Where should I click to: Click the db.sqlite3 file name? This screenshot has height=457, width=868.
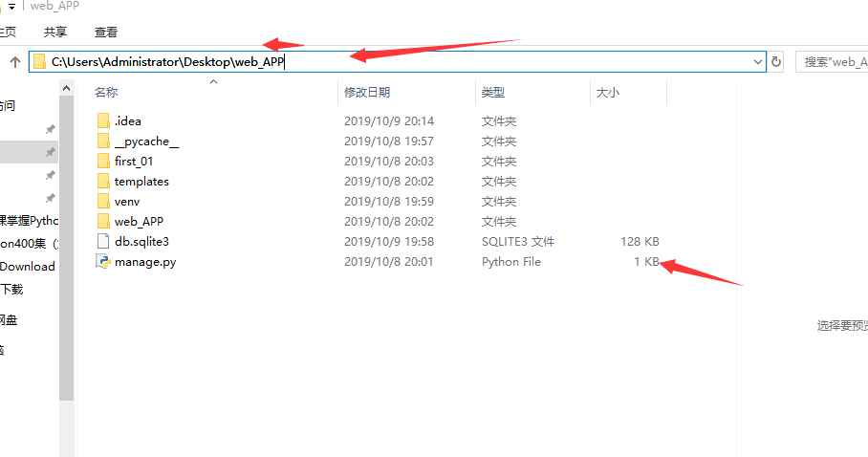click(141, 242)
